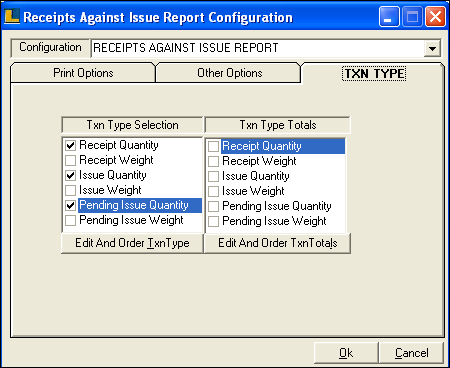Open the Configuration dropdown arrow
Image resolution: width=450 pixels, height=368 pixels.
click(x=432, y=48)
